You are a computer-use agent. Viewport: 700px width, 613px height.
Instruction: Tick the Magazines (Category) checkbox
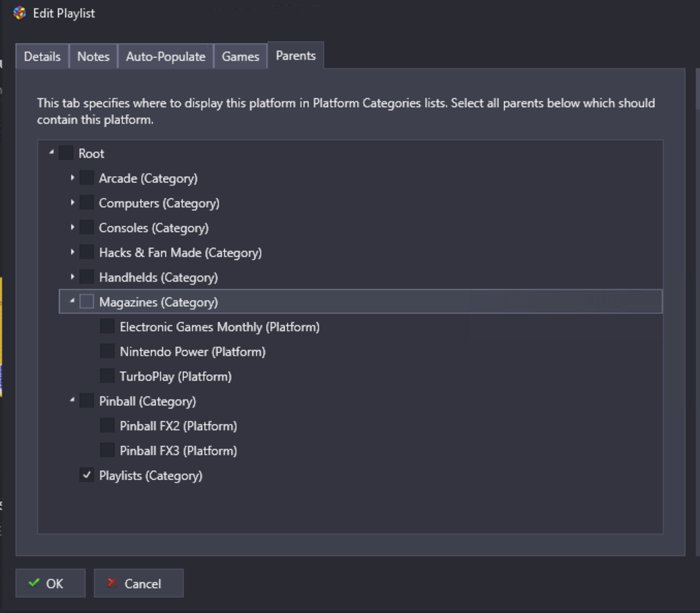point(87,302)
